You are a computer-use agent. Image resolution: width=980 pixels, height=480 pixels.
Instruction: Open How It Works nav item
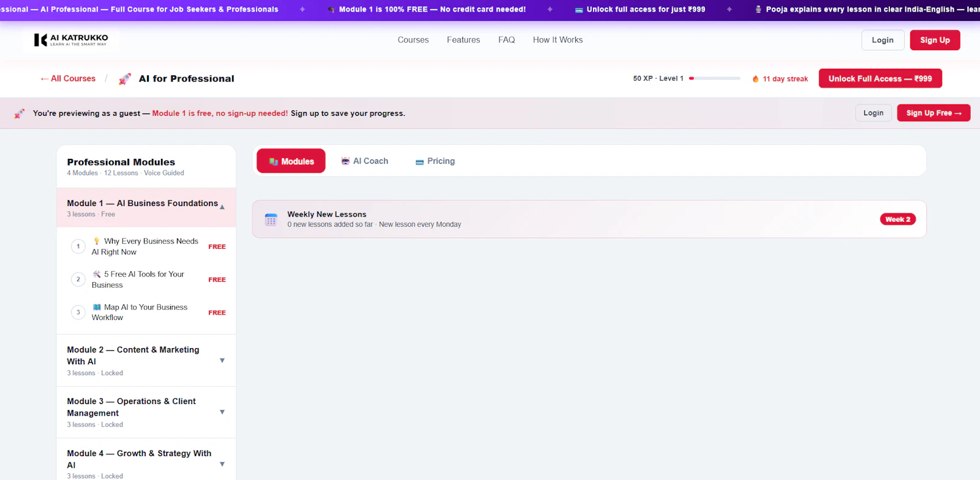(557, 40)
